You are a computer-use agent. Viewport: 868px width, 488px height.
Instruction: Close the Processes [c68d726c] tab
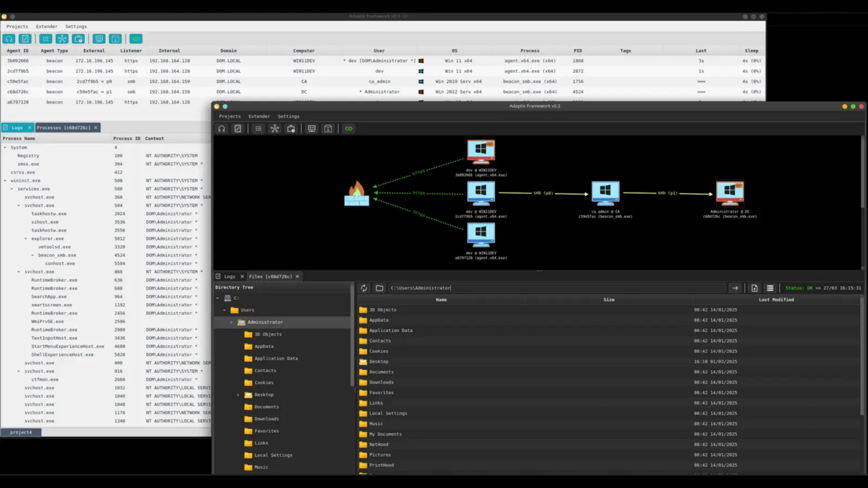tap(96, 128)
